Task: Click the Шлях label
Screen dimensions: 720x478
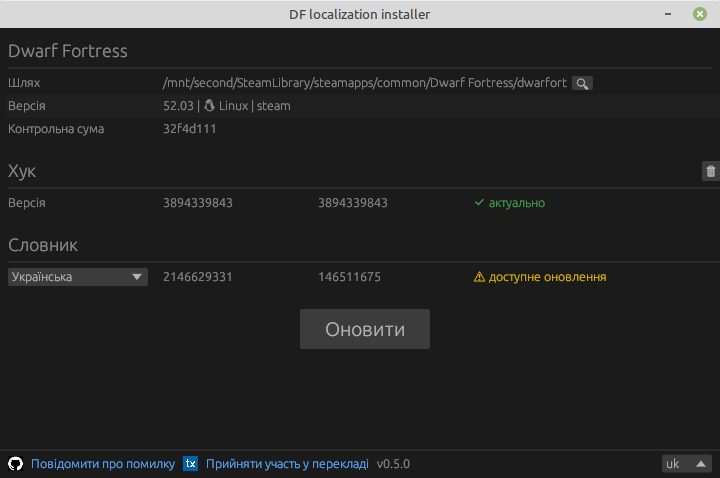Action: tap(24, 83)
